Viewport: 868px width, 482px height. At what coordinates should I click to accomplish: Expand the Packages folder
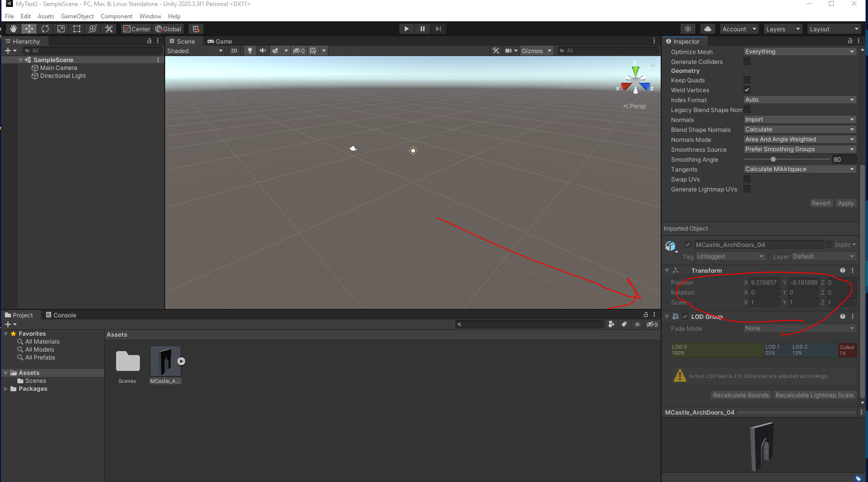pyautogui.click(x=6, y=389)
